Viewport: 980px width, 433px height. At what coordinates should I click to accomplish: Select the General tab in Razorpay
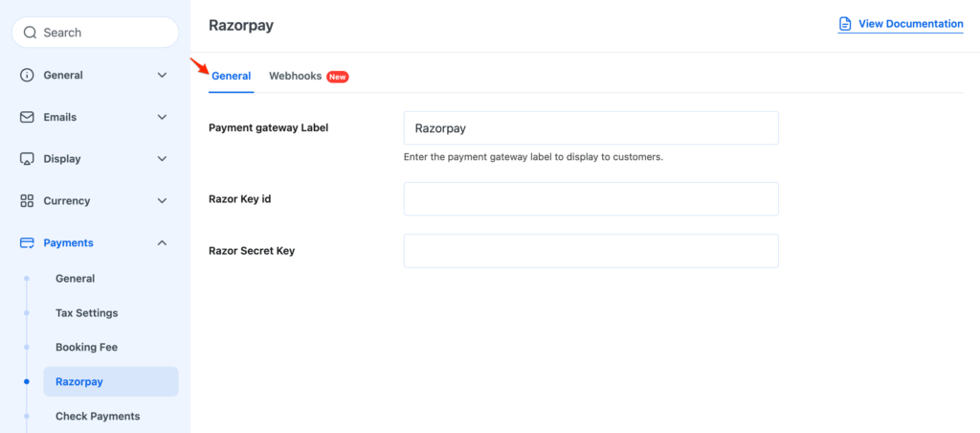click(x=231, y=76)
